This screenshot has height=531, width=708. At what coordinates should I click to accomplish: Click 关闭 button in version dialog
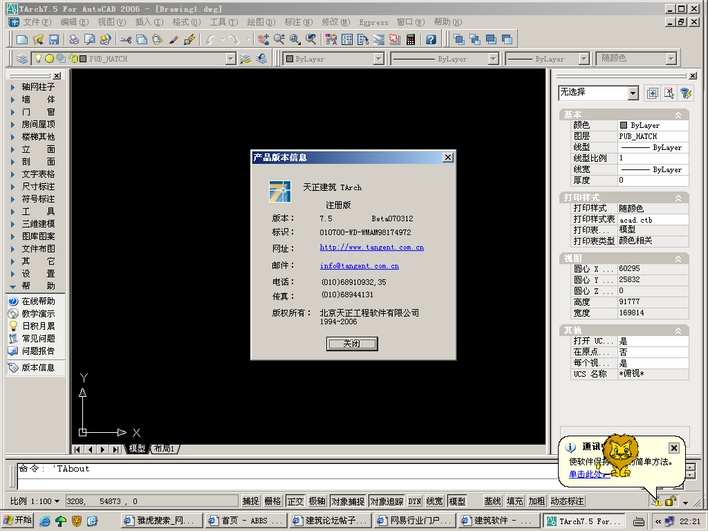pyautogui.click(x=352, y=344)
